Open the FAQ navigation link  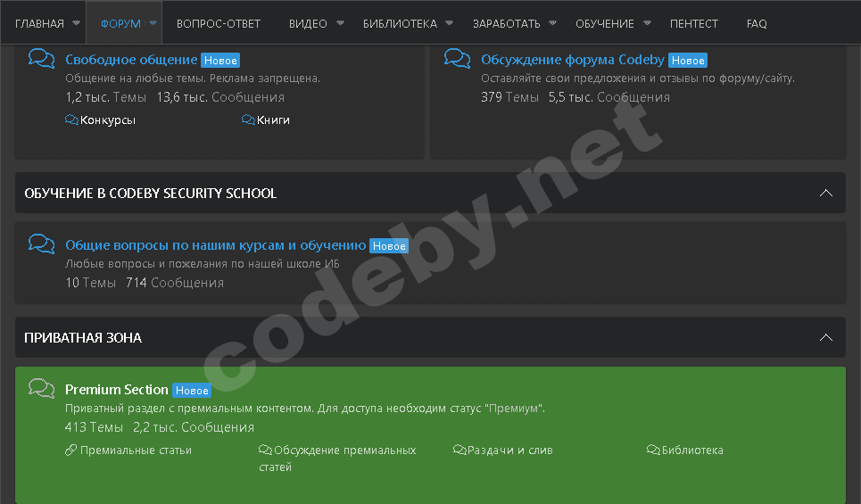tap(757, 23)
